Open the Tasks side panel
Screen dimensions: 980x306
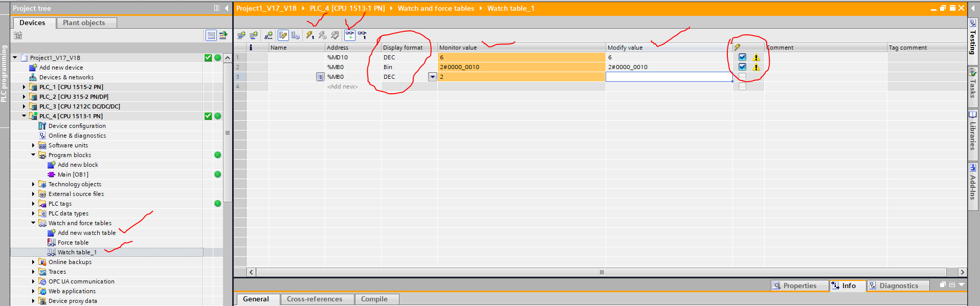pyautogui.click(x=973, y=88)
